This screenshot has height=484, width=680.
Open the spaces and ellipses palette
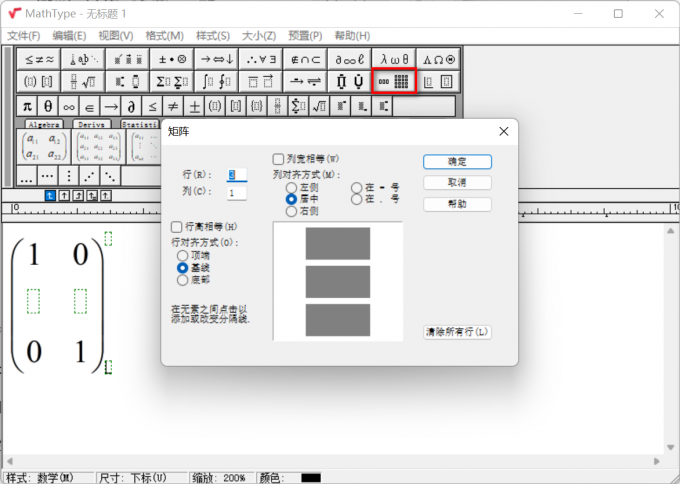click(83, 59)
